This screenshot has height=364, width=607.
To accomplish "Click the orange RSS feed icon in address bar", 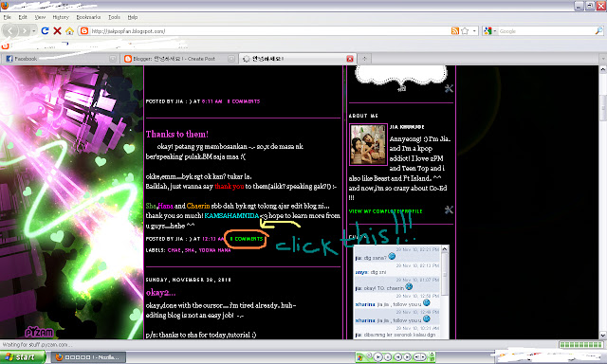I will 455,31.
